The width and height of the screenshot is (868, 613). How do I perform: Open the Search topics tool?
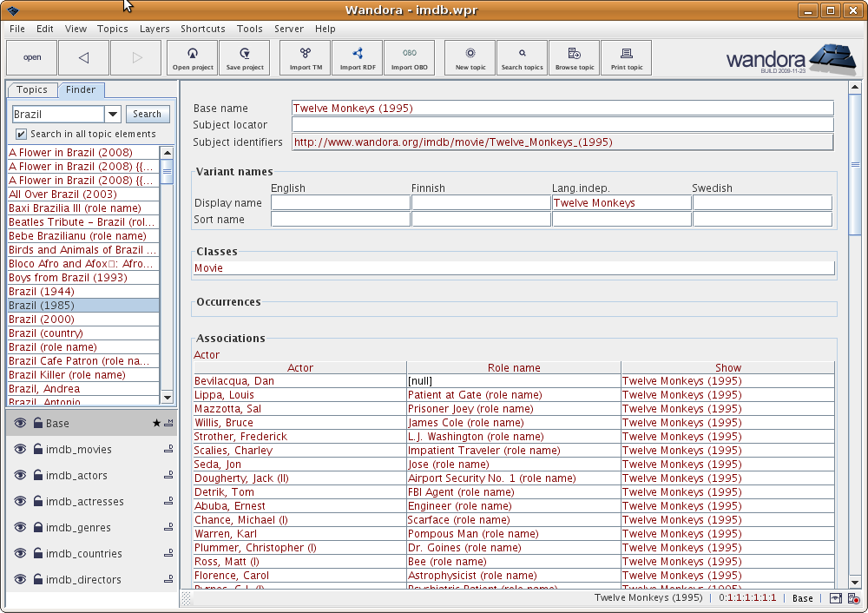(522, 57)
